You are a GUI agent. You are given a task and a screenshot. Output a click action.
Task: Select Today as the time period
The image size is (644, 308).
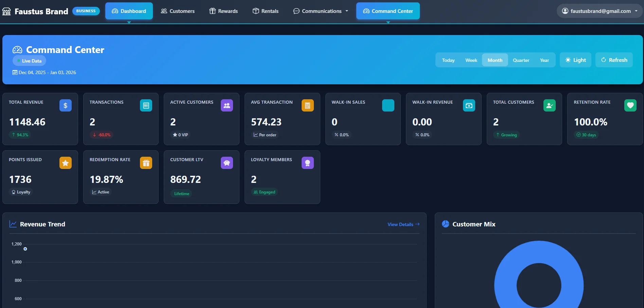pos(448,60)
